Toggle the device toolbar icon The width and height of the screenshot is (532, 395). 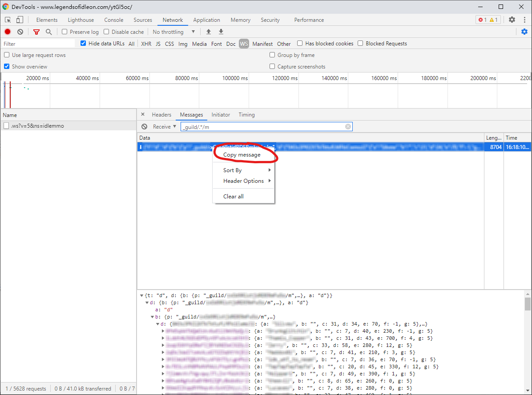pos(20,20)
